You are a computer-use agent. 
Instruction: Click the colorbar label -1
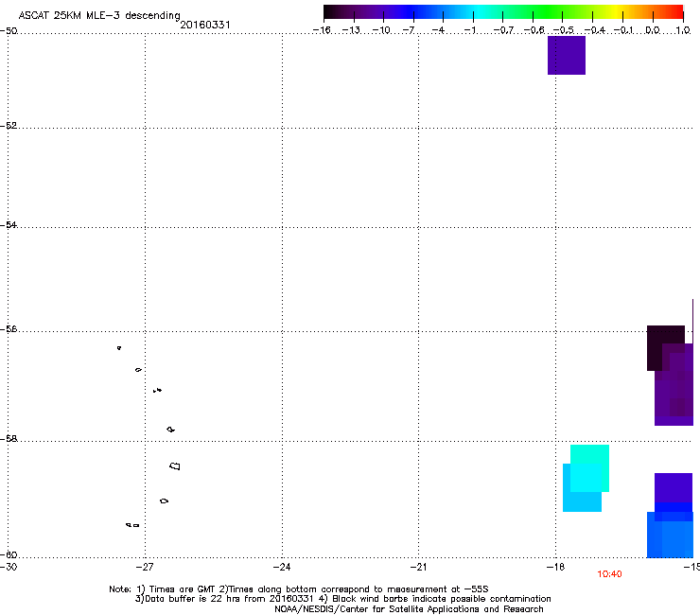[x=469, y=30]
